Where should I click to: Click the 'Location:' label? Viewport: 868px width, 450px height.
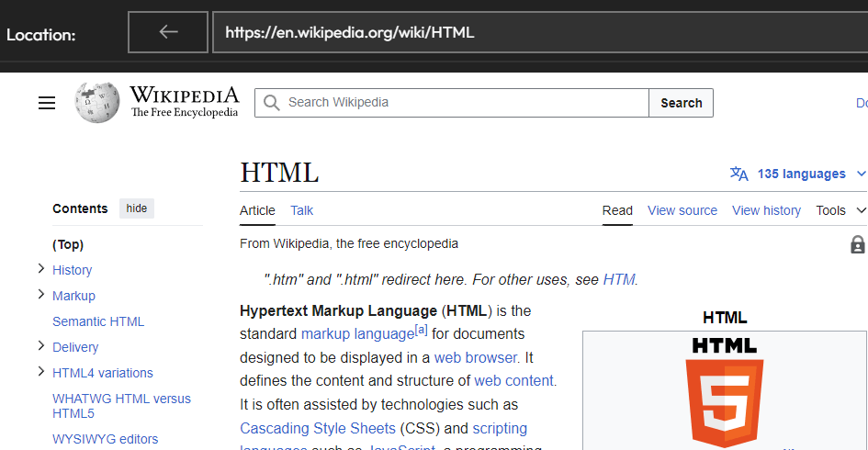pyautogui.click(x=41, y=35)
